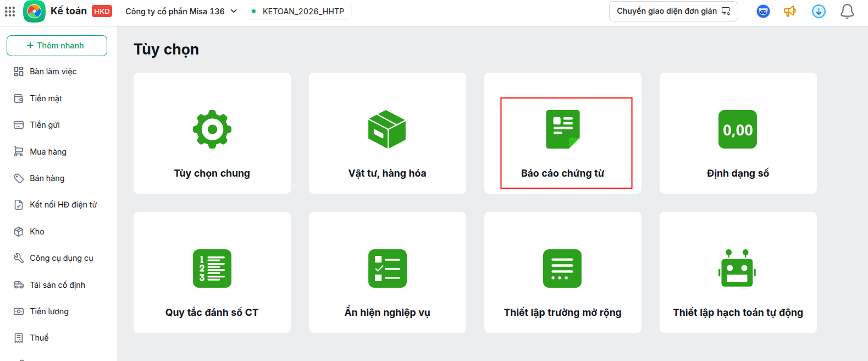Viewport: 868px width, 361px height.
Task: Click the Bán hàng tag icon
Action: [19, 178]
